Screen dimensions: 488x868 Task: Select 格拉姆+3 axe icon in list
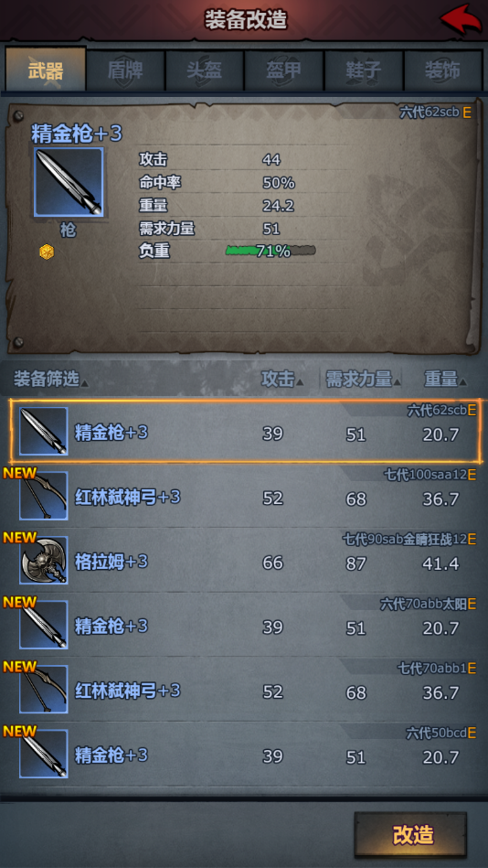pyautogui.click(x=44, y=560)
